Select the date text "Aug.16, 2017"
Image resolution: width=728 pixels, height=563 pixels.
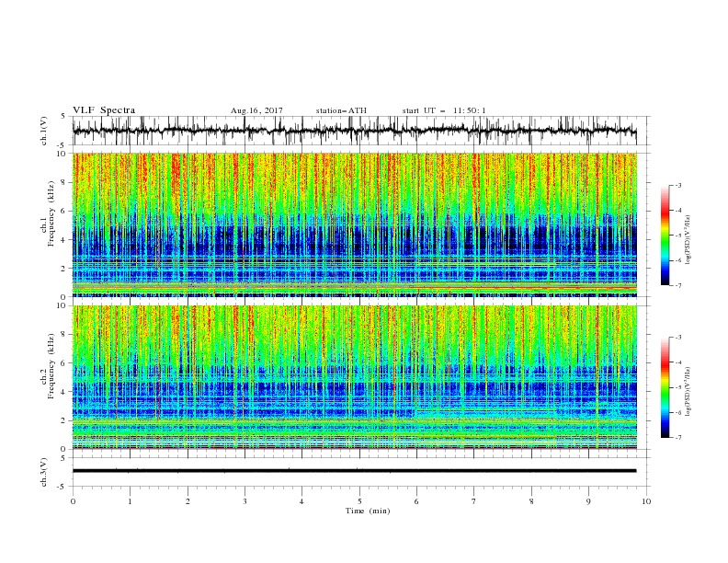tap(256, 110)
